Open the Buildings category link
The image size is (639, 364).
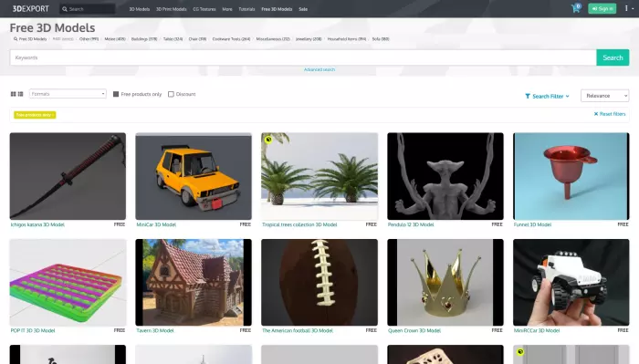[144, 39]
